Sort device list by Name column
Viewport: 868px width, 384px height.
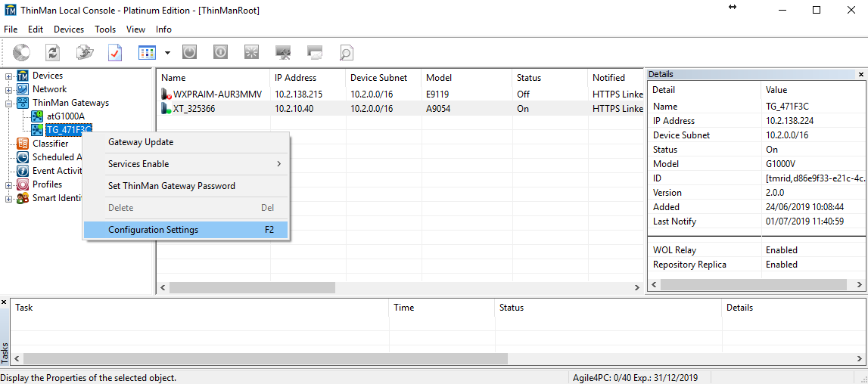[x=213, y=78]
